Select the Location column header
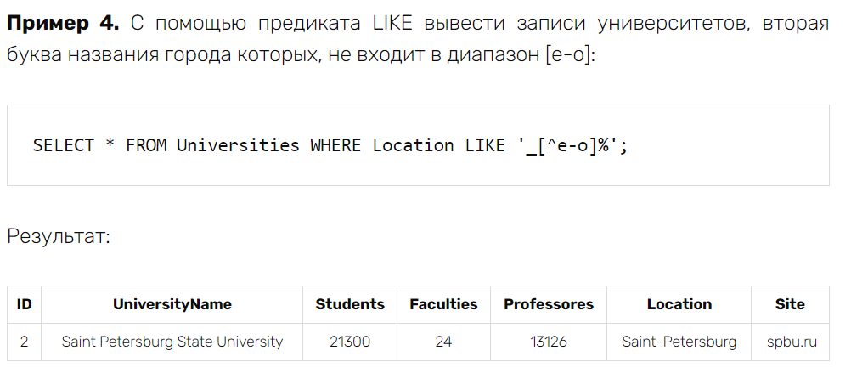 coord(679,304)
